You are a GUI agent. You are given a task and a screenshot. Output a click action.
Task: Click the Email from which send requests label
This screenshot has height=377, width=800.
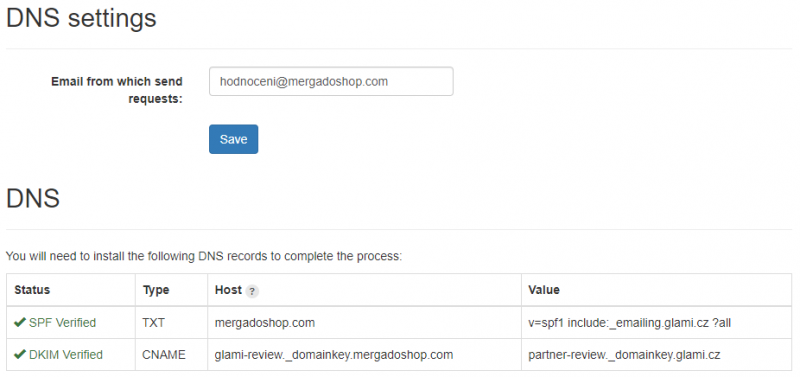point(117,90)
